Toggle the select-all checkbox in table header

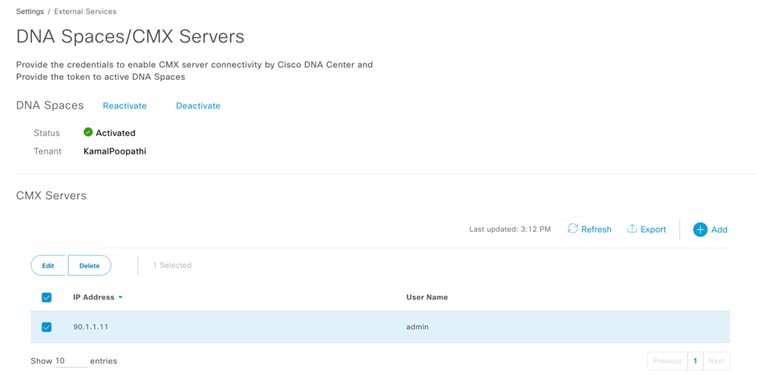46,297
